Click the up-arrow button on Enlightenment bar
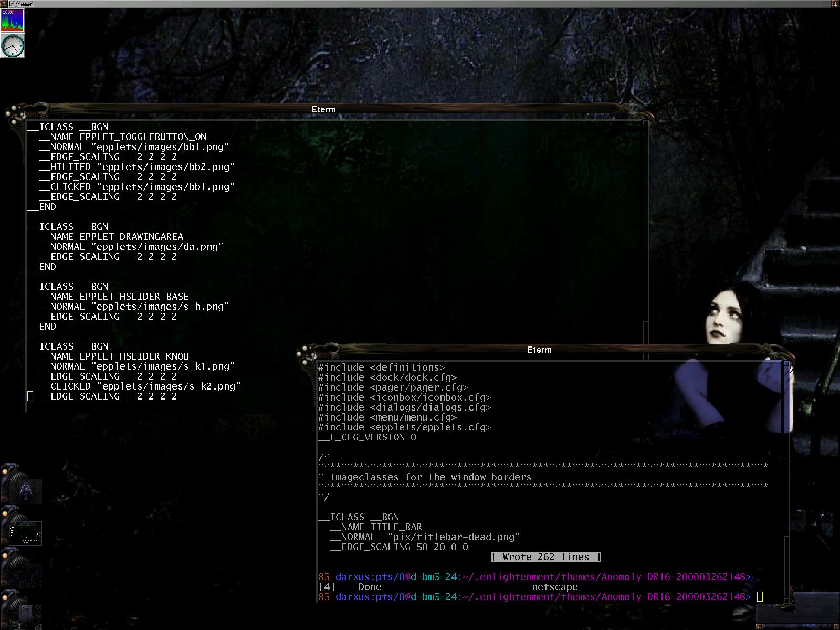This screenshot has width=840, height=630. [x=4, y=4]
